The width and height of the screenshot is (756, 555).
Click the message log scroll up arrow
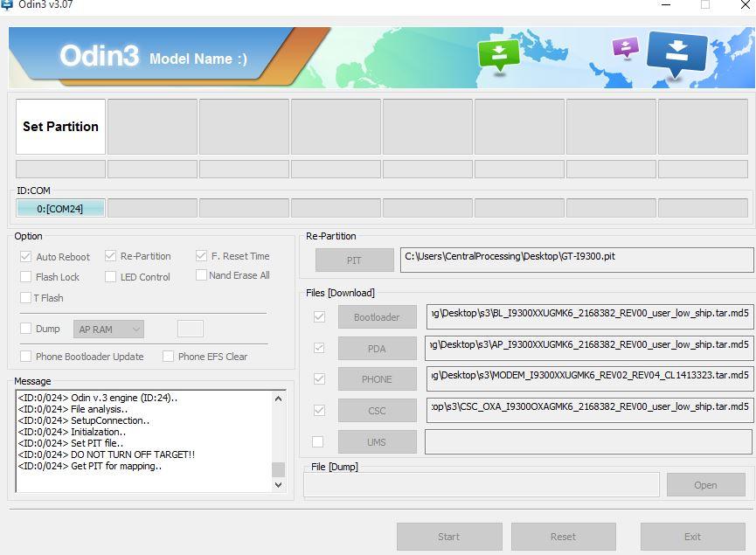click(x=278, y=399)
